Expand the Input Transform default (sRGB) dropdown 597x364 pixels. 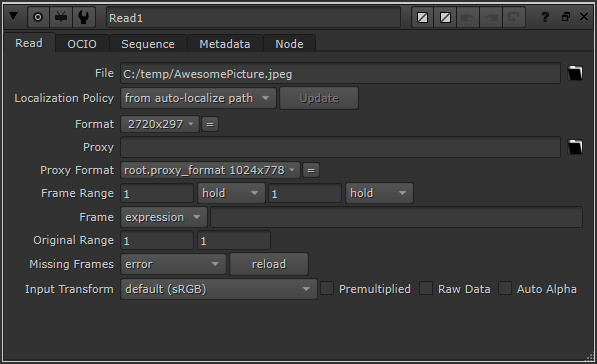coord(219,289)
